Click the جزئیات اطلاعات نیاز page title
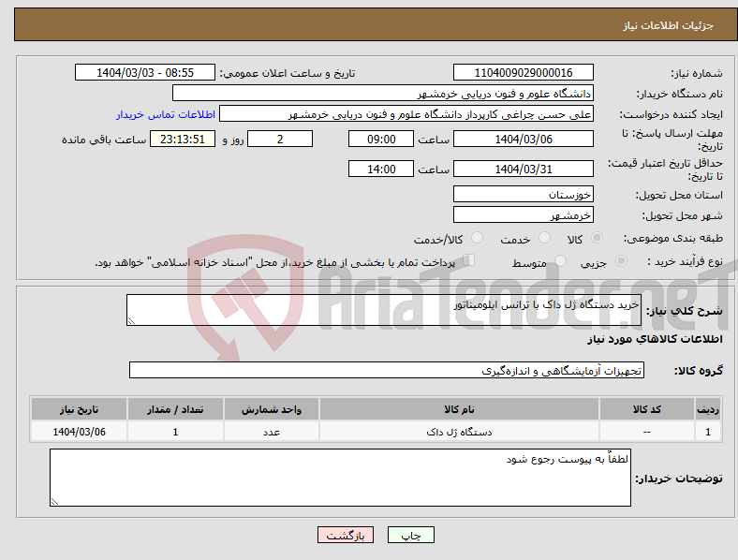 click(669, 25)
